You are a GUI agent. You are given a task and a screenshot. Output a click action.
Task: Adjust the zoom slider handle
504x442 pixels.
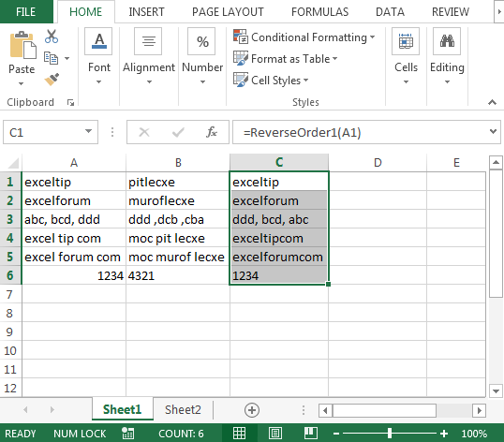point(390,434)
